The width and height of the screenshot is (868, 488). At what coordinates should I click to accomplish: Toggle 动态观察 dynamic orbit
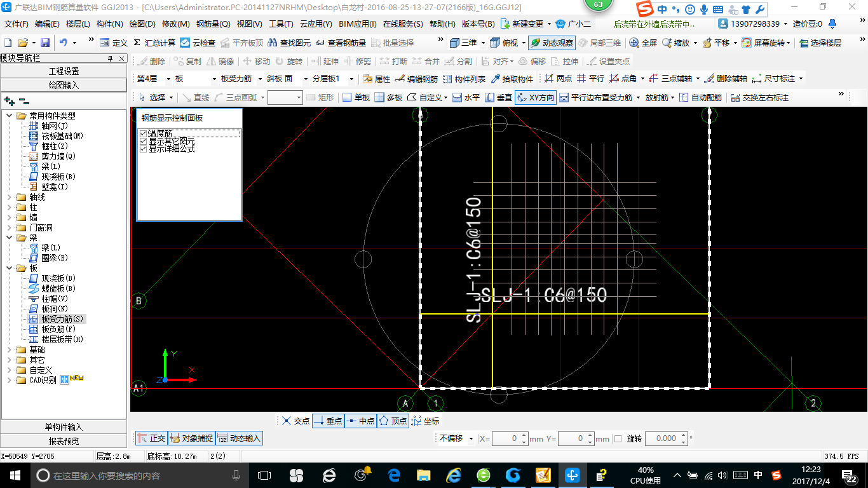point(552,43)
